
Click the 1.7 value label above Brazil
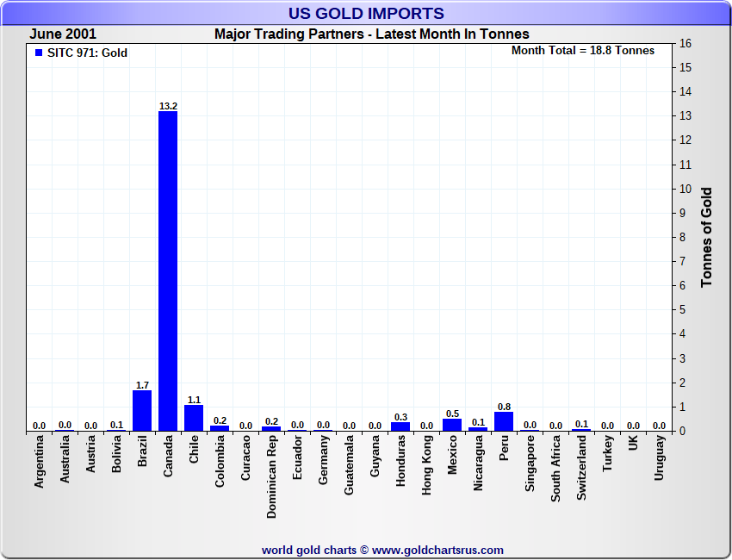142,384
